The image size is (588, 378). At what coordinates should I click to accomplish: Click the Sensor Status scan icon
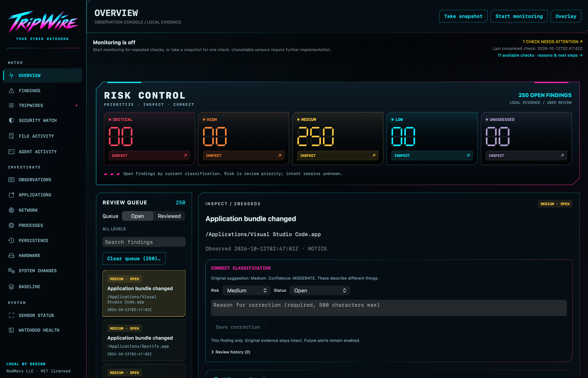pos(11,315)
